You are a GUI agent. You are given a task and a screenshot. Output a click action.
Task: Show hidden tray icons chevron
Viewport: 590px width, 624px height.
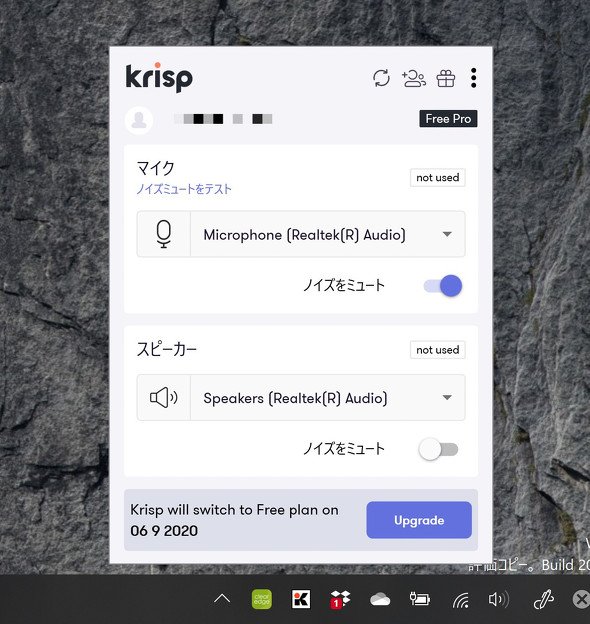(x=222, y=599)
